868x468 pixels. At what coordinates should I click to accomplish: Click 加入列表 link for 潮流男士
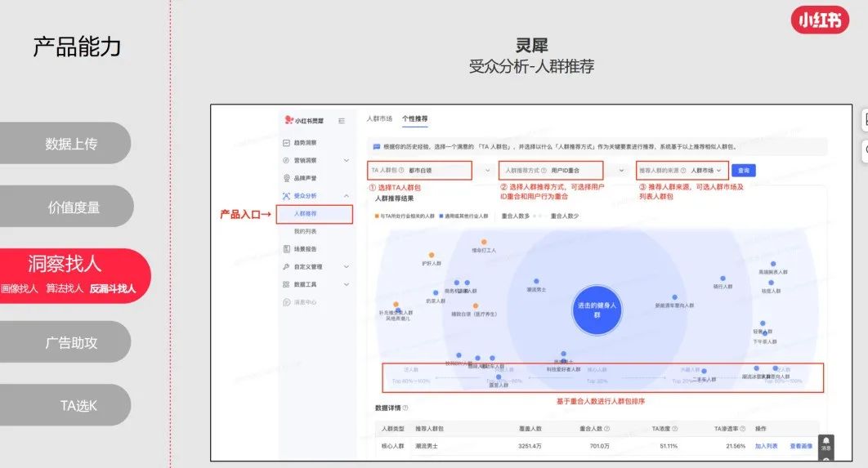767,446
